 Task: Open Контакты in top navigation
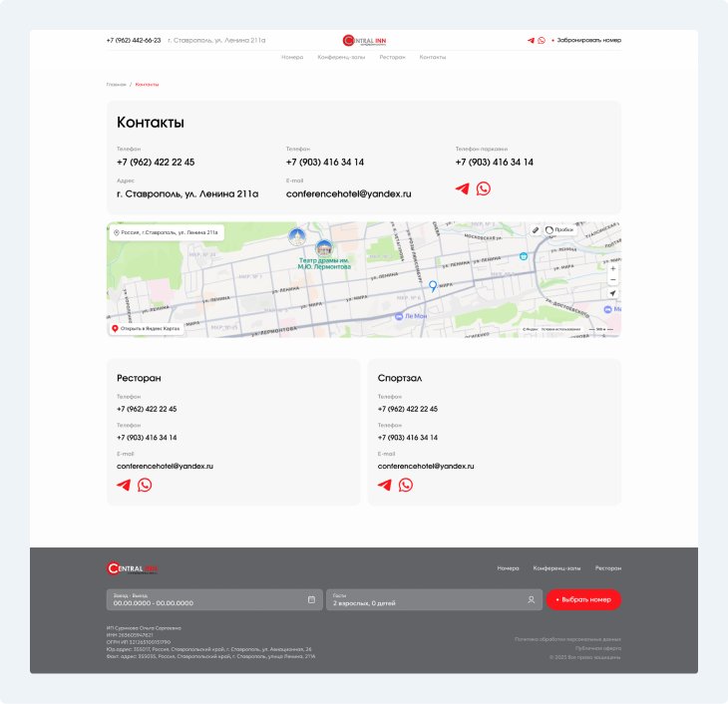433,57
